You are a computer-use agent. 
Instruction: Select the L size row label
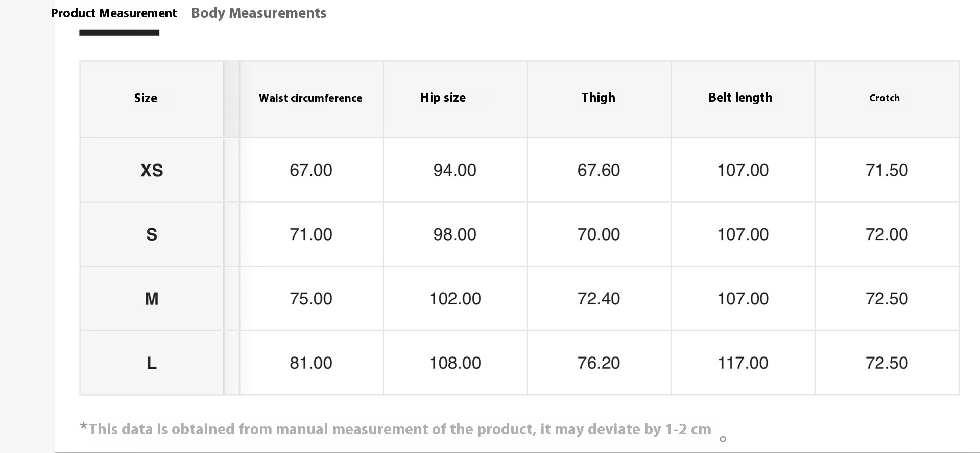point(152,363)
